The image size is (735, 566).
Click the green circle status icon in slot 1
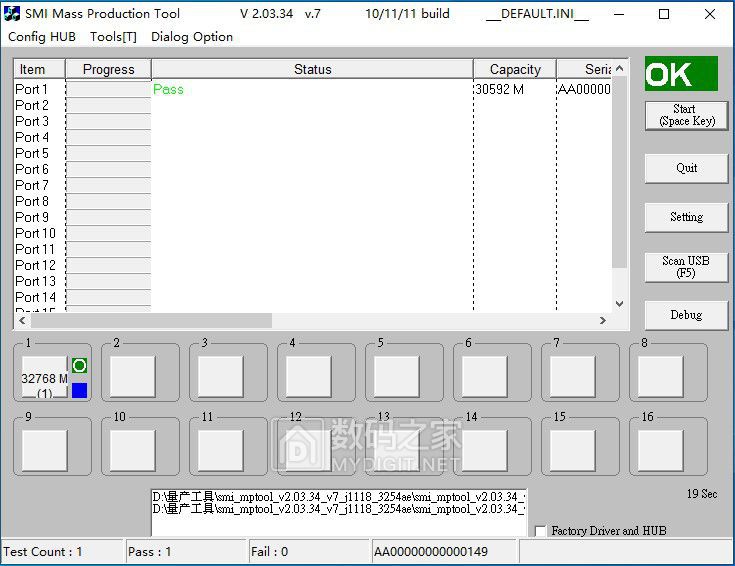[x=79, y=365]
